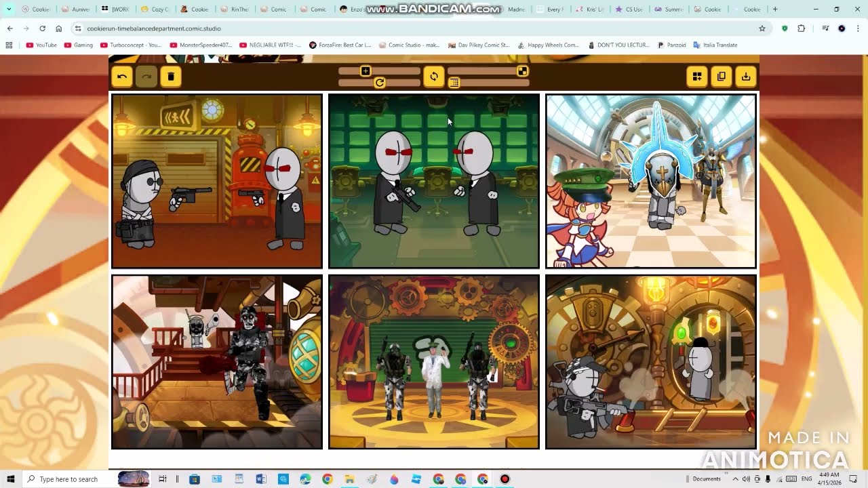This screenshot has height=488, width=868.
Task: Select the panel with blue spiked halo character
Action: coord(651,182)
